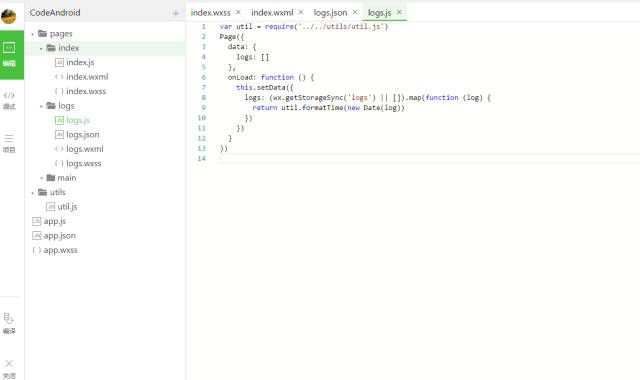Open logs.js in the file tree
The height and width of the screenshot is (380, 640).
coord(78,120)
